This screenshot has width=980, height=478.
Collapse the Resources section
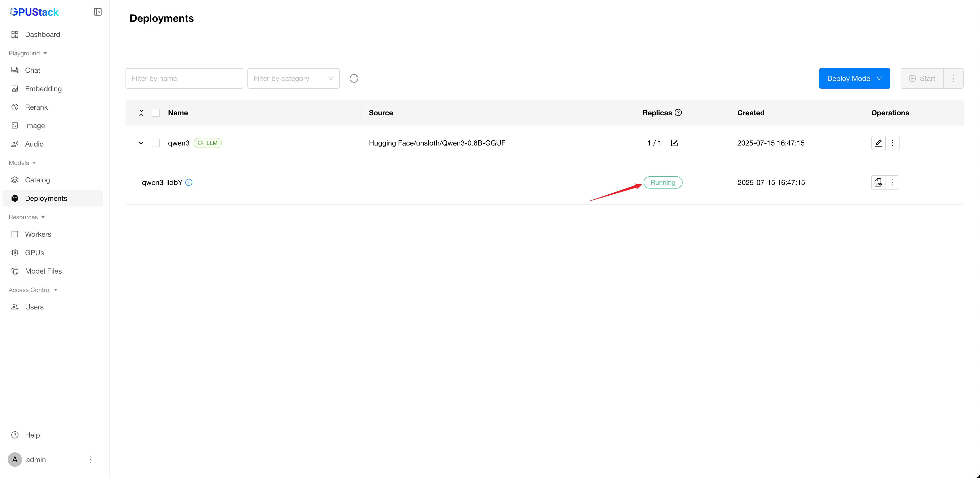(x=27, y=217)
